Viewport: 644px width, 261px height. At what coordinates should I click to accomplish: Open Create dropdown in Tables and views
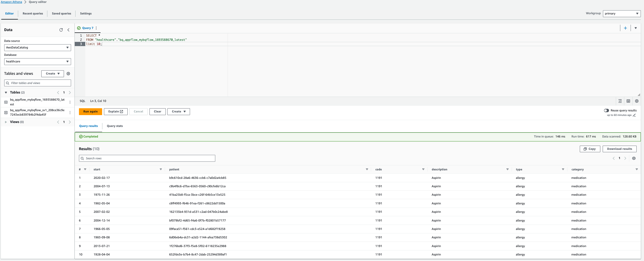(x=53, y=74)
